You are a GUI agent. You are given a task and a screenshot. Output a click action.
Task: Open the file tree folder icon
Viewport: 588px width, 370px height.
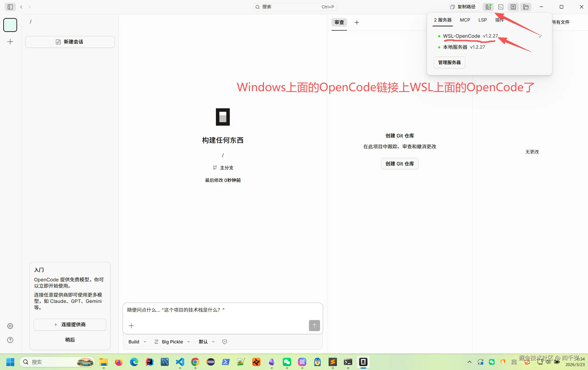526,7
